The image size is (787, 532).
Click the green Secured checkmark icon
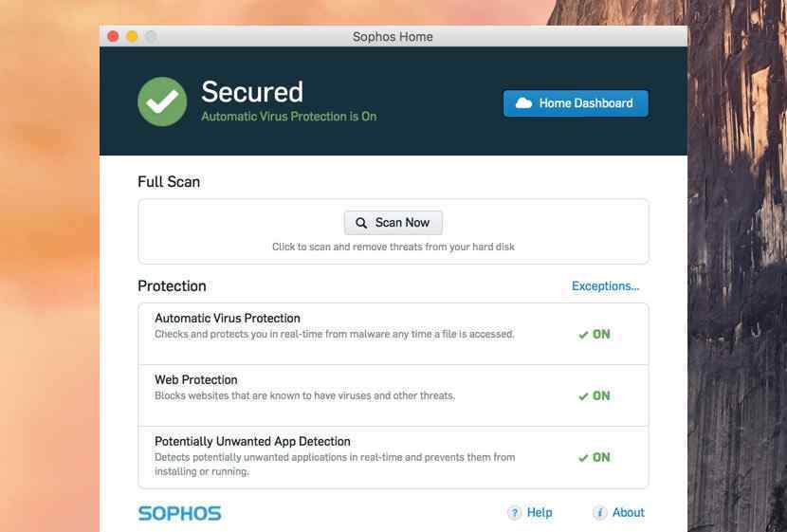(162, 101)
